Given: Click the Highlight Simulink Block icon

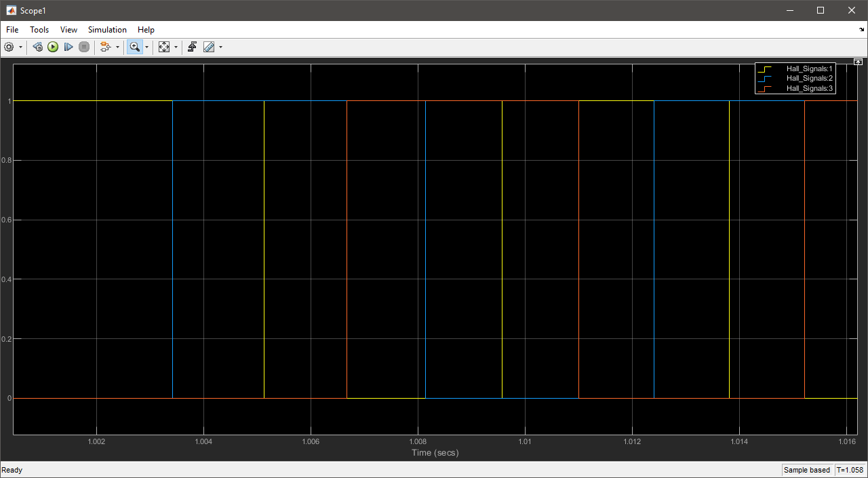Looking at the screenshot, I should click(x=105, y=47).
